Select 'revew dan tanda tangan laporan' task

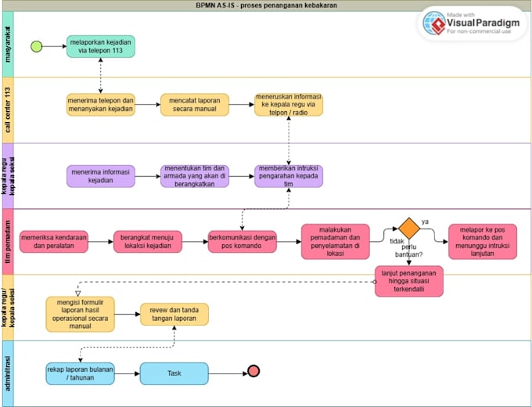pyautogui.click(x=174, y=315)
